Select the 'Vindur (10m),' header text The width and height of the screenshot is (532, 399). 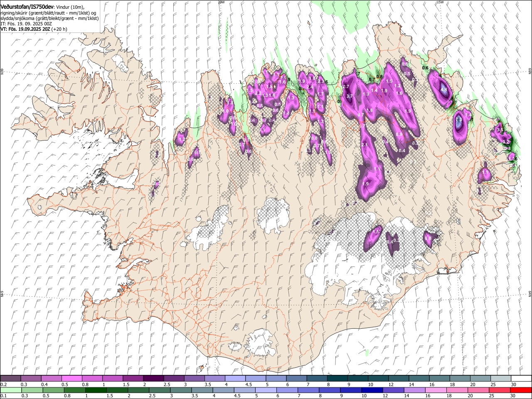click(x=70, y=7)
